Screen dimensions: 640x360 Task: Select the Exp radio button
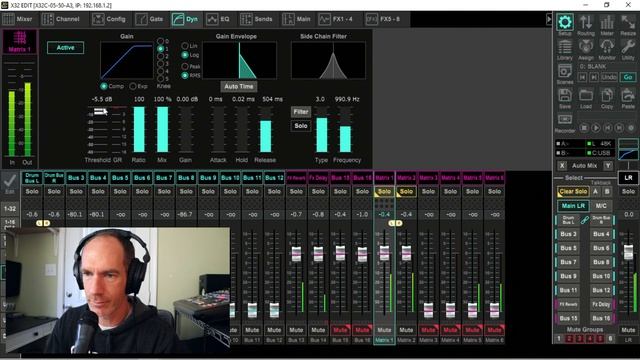click(133, 86)
